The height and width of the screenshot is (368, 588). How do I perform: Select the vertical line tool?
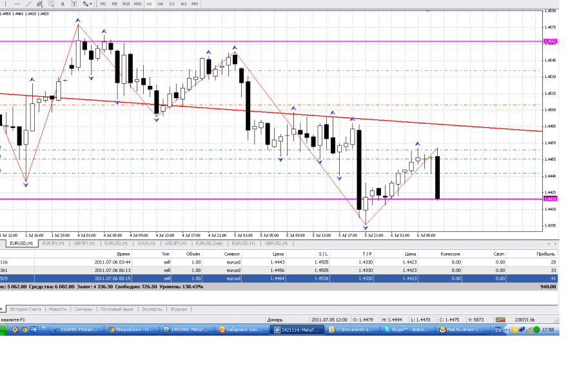(x=6, y=4)
